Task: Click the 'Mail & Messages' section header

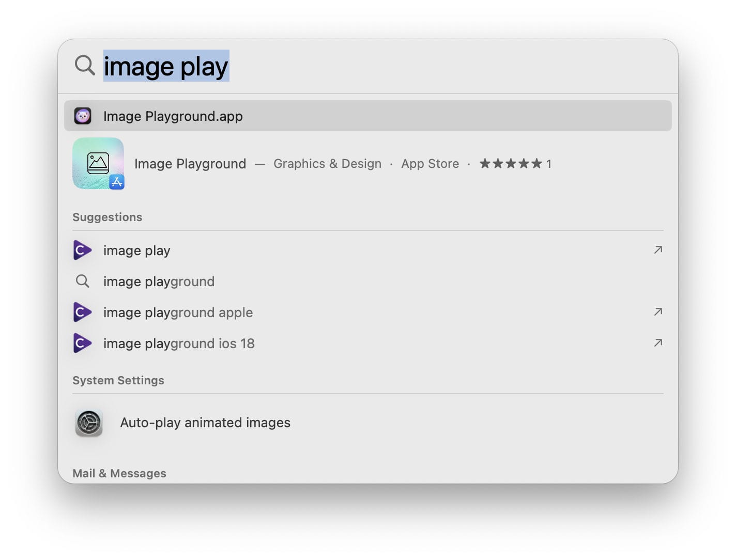Action: pyautogui.click(x=119, y=473)
